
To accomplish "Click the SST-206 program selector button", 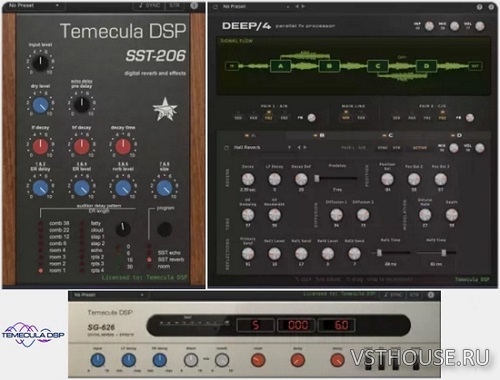I will point(164,229).
